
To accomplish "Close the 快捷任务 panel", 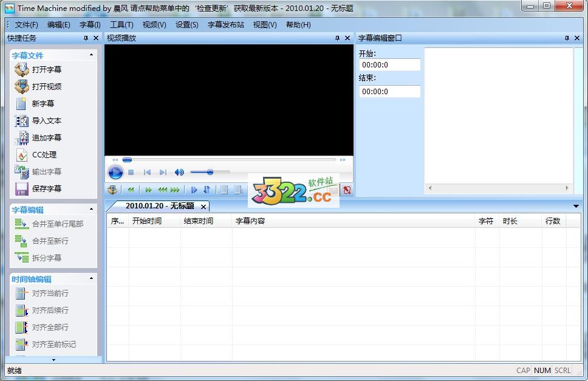I will (96, 38).
